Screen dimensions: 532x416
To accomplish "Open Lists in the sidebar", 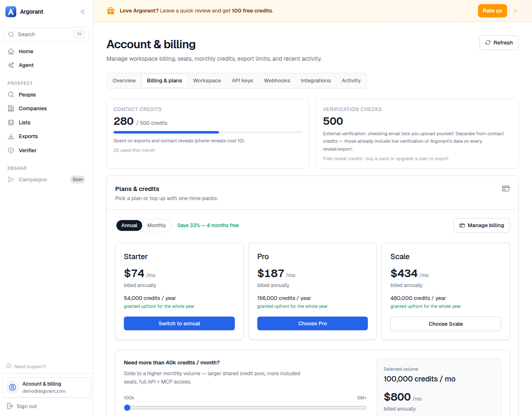I will 47,123.
